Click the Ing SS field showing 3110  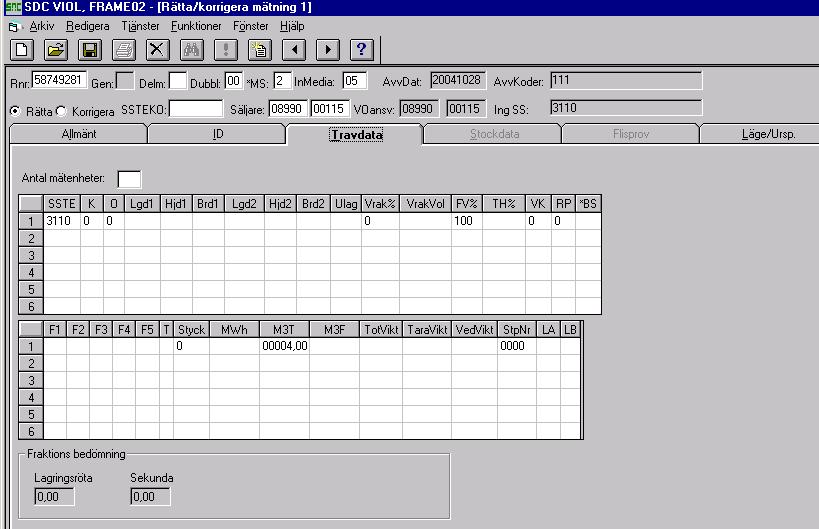626,108
